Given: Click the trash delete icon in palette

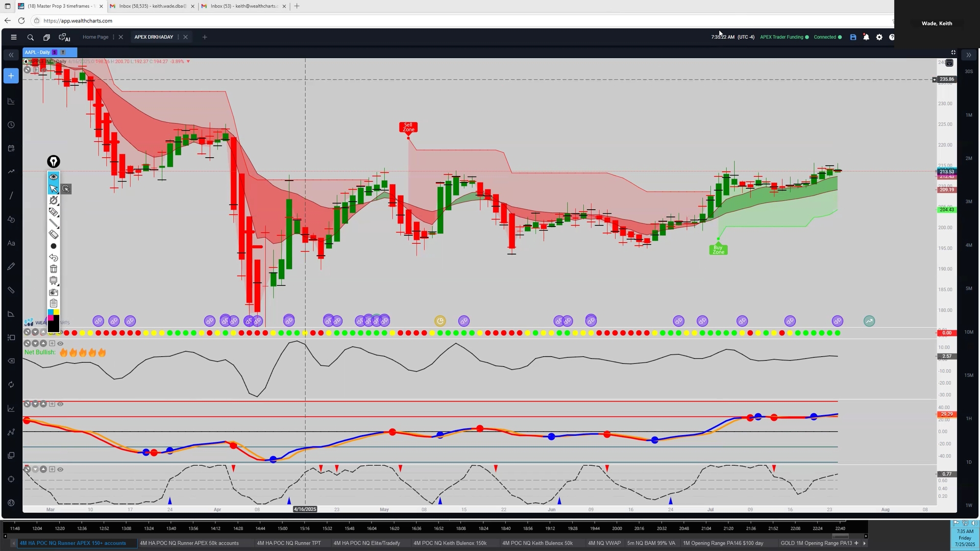Looking at the screenshot, I should [54, 269].
